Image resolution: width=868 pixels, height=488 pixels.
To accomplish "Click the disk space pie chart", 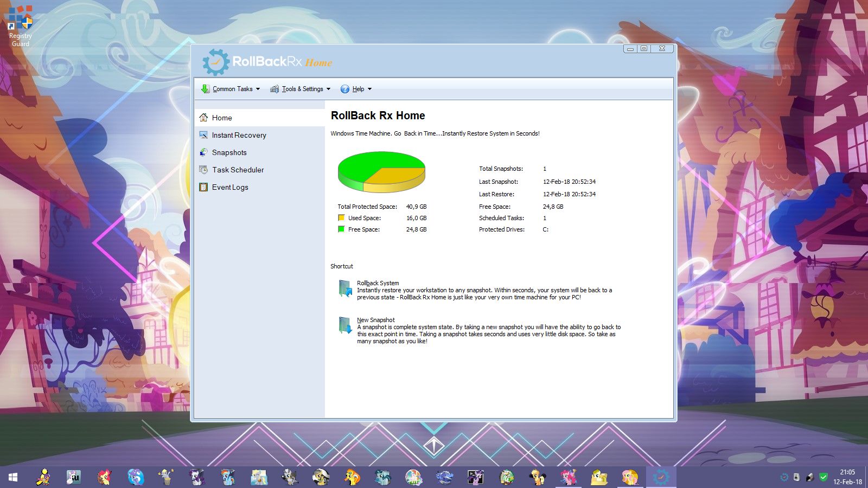I will pyautogui.click(x=381, y=172).
